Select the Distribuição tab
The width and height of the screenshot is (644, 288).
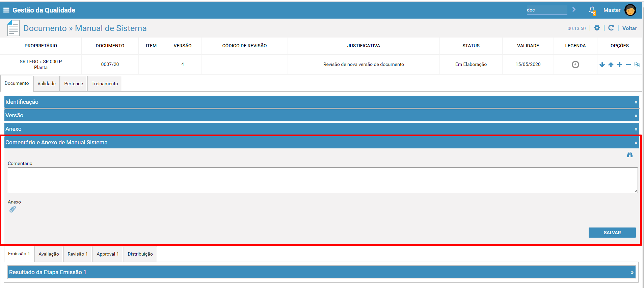click(x=140, y=254)
